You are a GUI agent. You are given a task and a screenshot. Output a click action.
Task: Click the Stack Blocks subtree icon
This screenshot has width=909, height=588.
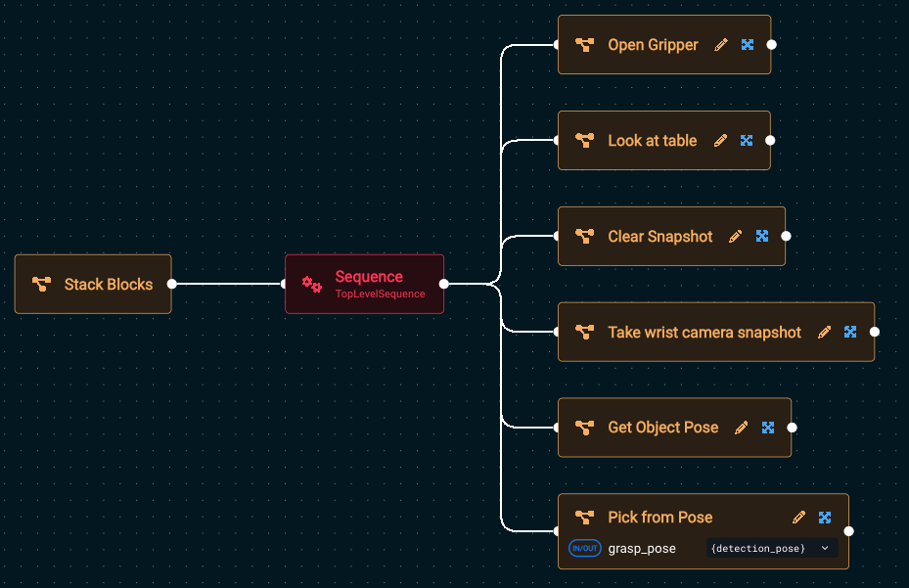(41, 284)
